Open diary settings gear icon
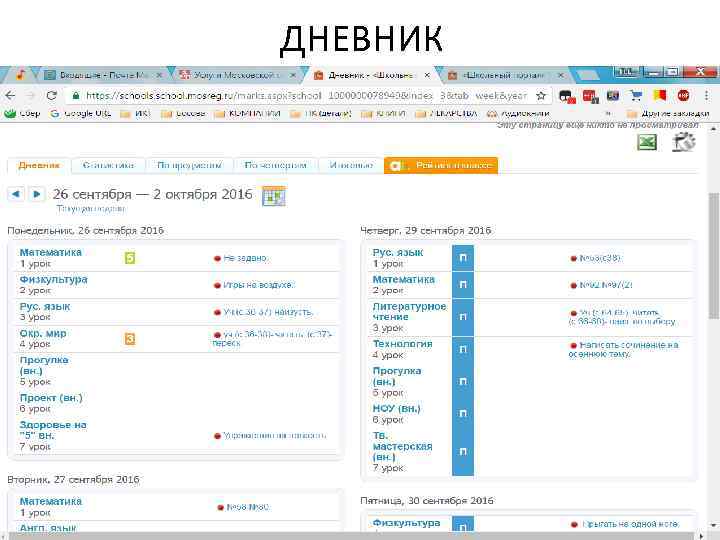720x540 pixels. 684,142
